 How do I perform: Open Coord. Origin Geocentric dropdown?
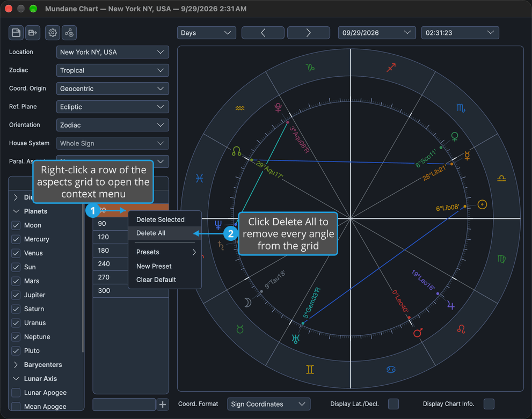click(x=112, y=89)
